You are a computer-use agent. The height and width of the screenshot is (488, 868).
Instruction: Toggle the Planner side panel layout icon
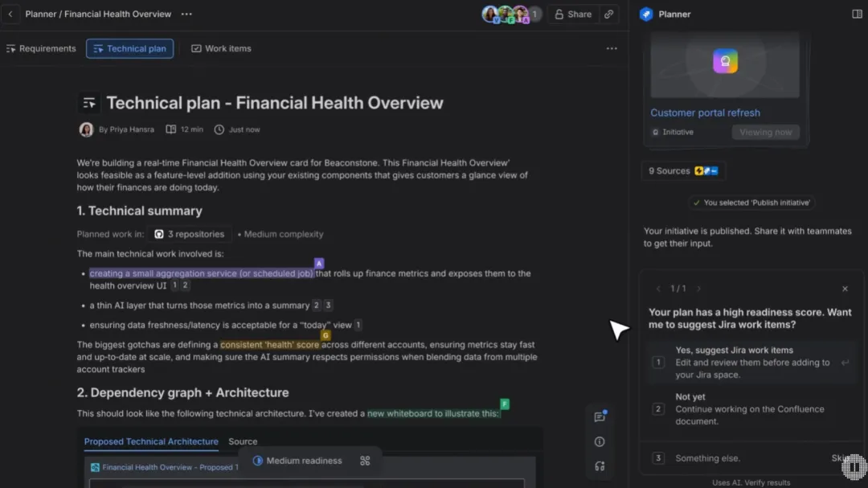coord(857,14)
